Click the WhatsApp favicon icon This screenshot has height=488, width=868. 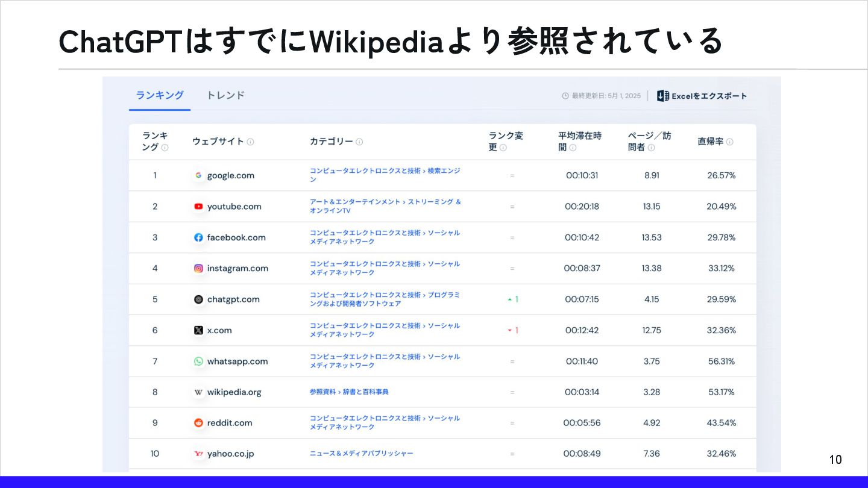tap(198, 361)
